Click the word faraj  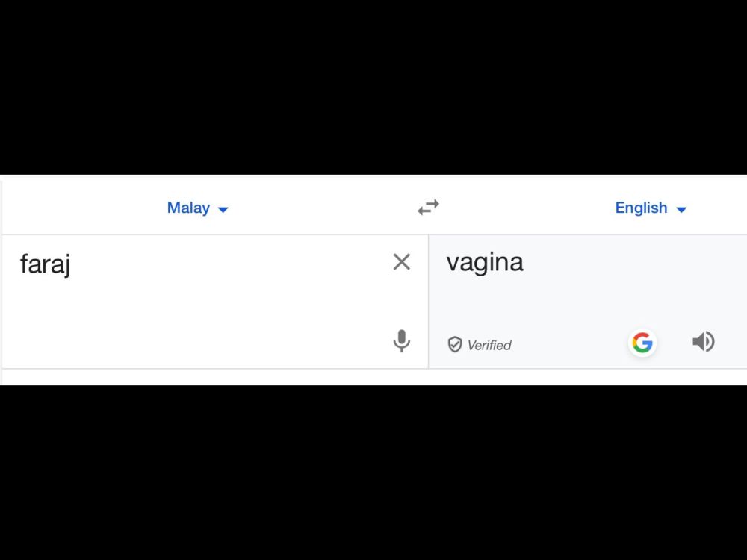45,264
